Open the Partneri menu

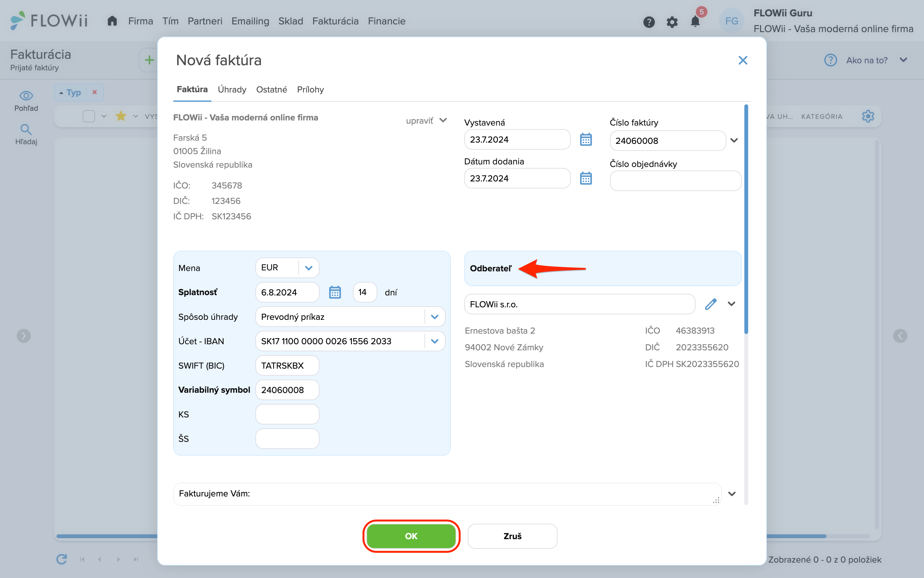click(x=205, y=21)
